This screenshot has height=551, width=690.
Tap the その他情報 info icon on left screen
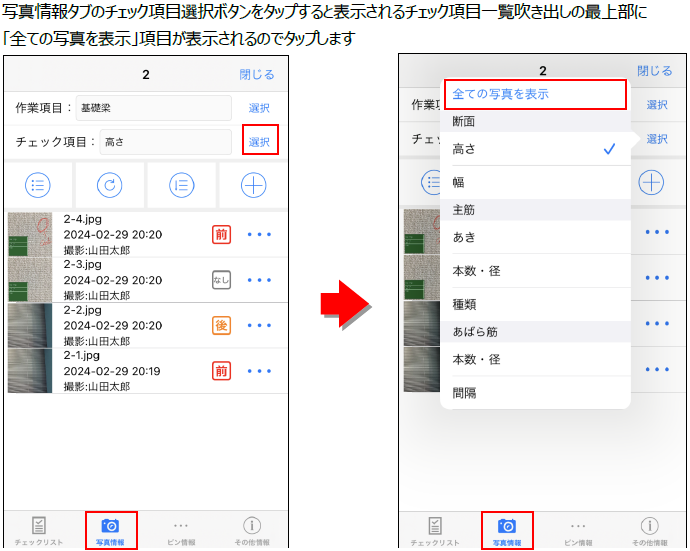coord(253,529)
